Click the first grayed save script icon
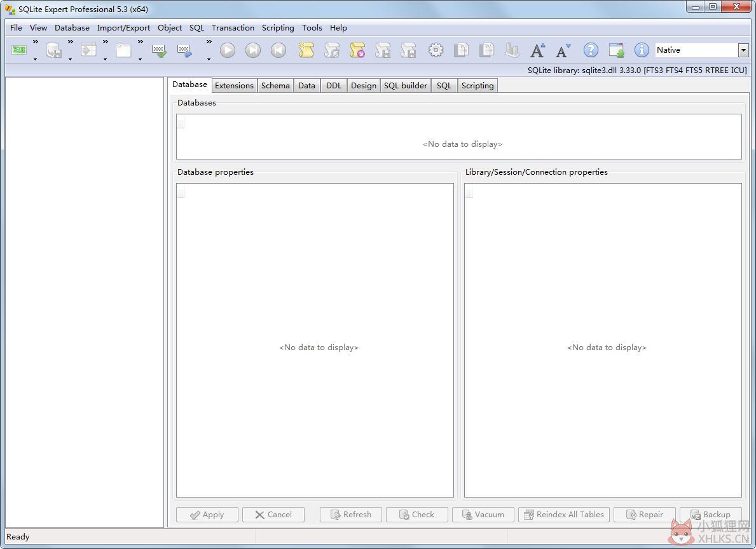 click(x=383, y=50)
